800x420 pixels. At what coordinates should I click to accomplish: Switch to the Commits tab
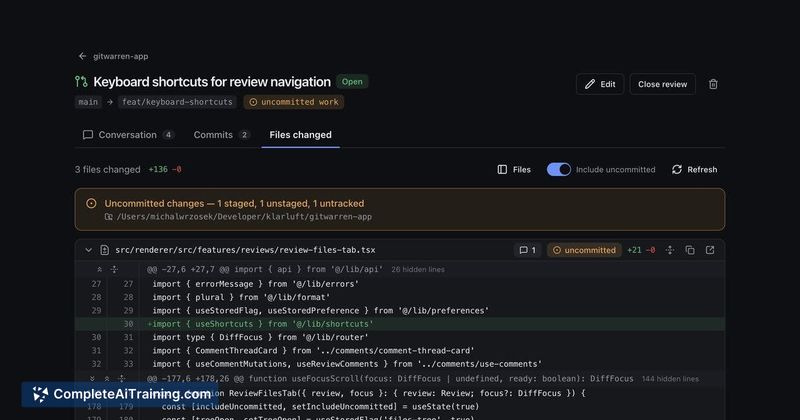click(x=221, y=135)
